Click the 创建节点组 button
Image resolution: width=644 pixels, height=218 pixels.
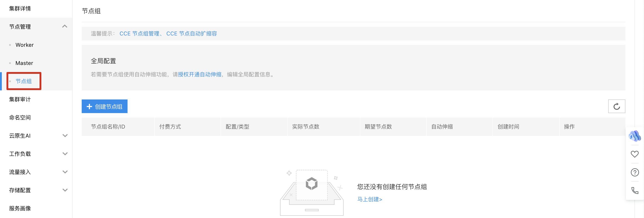click(105, 106)
